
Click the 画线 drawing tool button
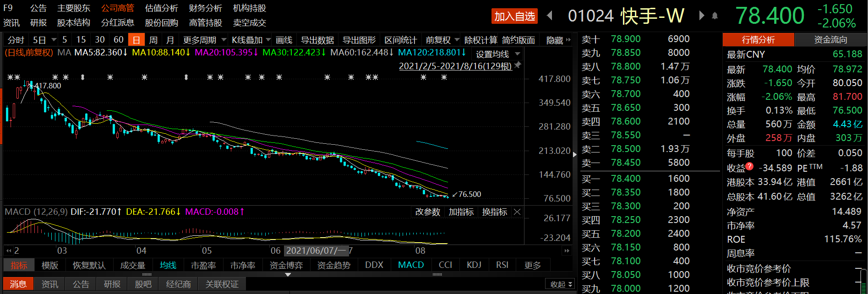coord(284,40)
